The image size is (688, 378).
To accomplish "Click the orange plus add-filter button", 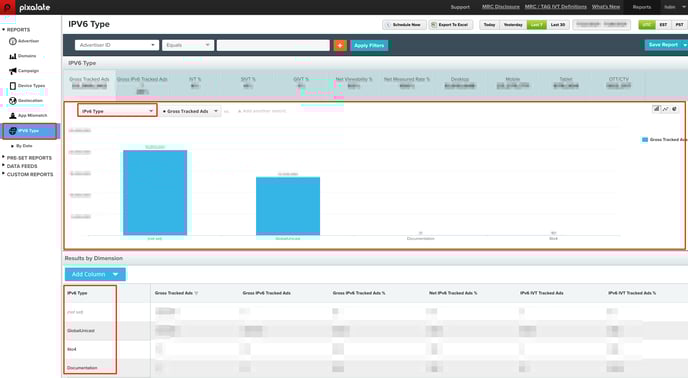I will click(x=340, y=45).
